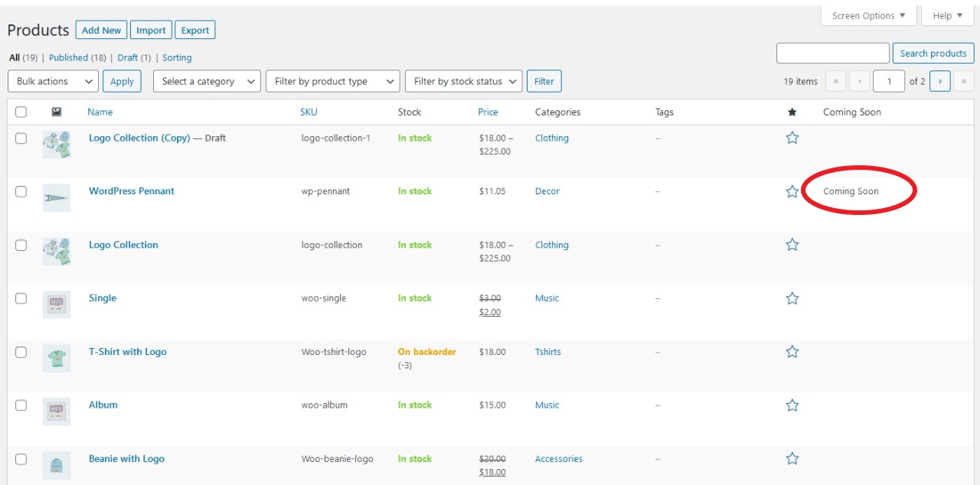Open Clothing category for Logo Collection (Copy)
Viewport: 980px width, 485px height.
pyautogui.click(x=552, y=138)
